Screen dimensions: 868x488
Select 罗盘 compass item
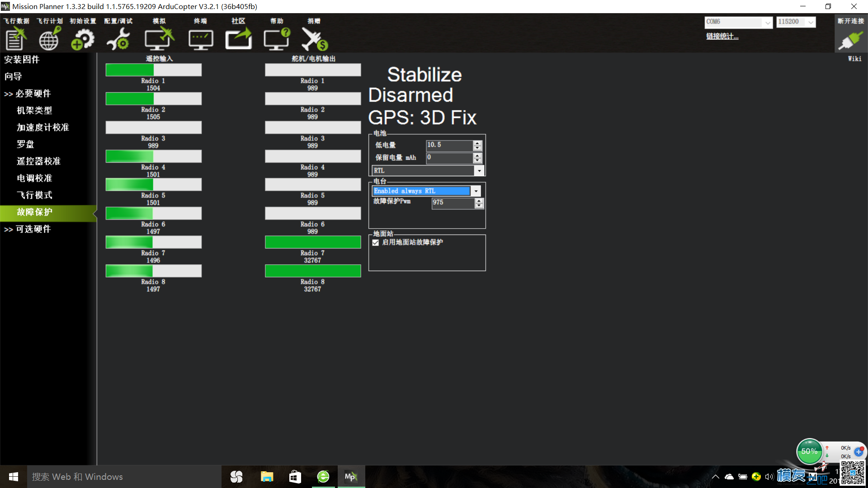pos(25,144)
